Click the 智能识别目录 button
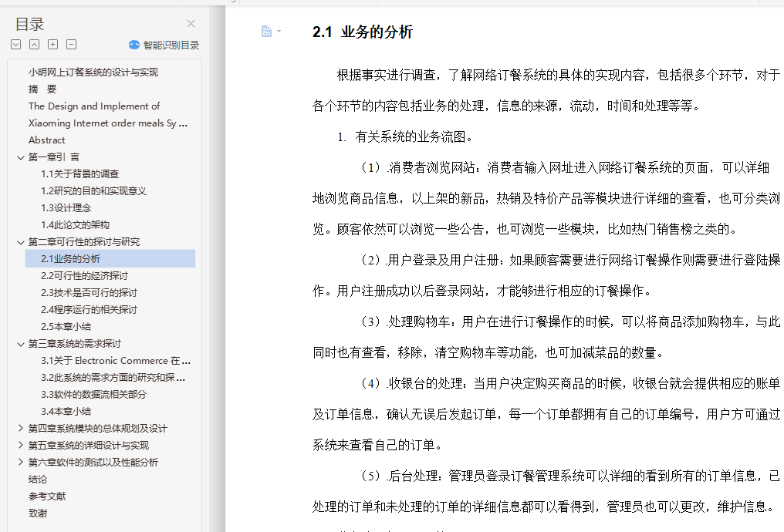Screen dimensions: 784x532 [164, 45]
